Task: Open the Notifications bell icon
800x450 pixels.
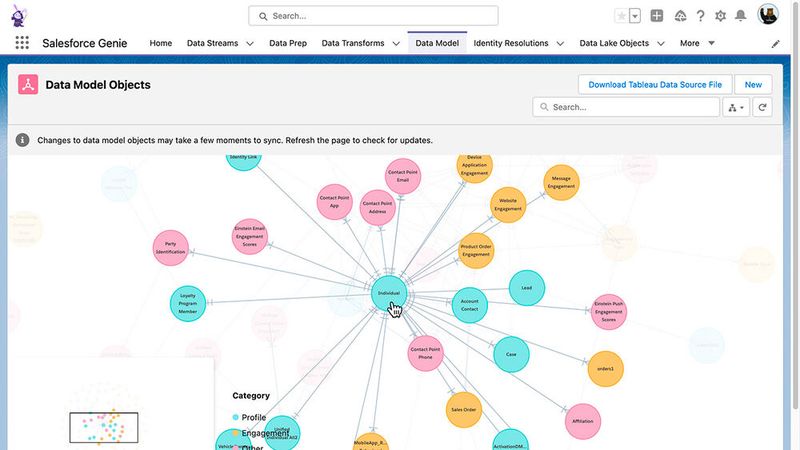Action: 740,16
